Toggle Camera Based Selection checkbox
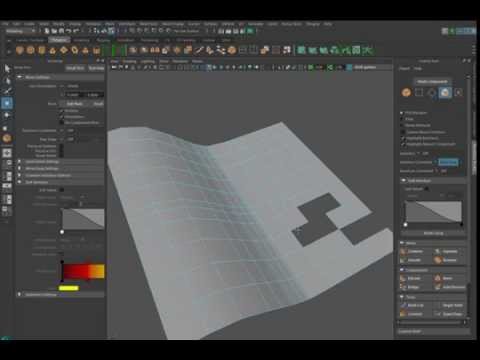The image size is (480, 360). 403,132
